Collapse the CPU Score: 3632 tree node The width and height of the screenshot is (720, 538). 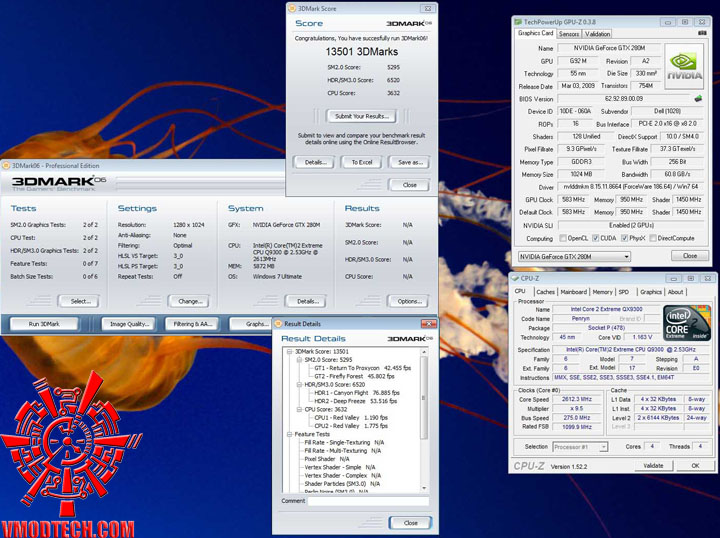click(299, 409)
